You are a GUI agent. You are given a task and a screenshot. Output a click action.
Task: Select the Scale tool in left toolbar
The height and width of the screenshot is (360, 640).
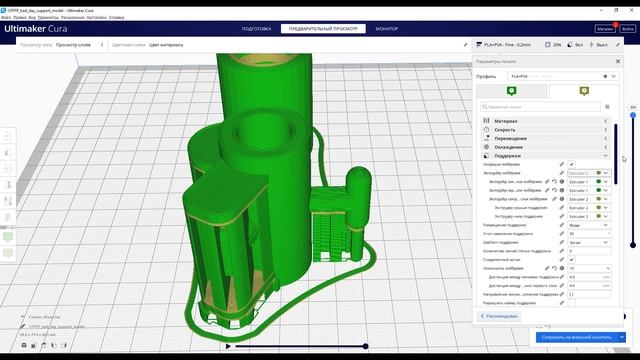(8, 152)
